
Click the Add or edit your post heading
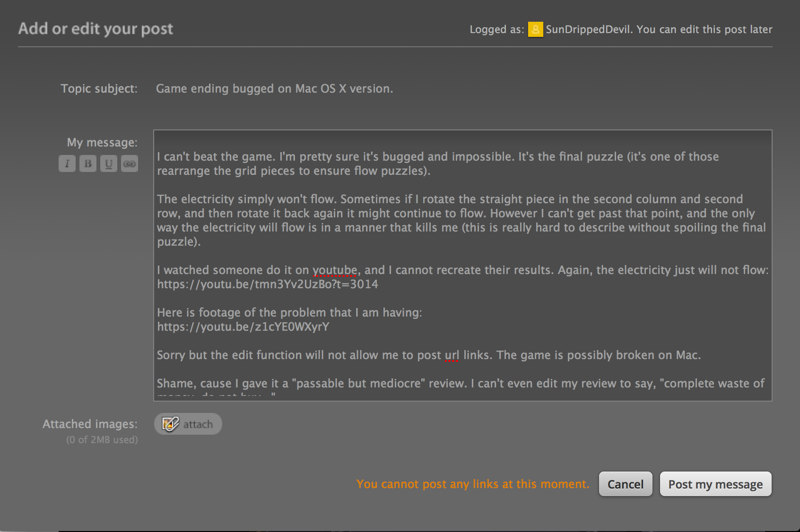(96, 29)
